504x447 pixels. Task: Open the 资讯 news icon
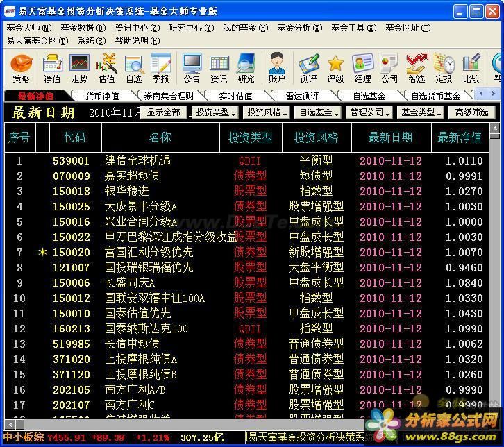click(219, 67)
